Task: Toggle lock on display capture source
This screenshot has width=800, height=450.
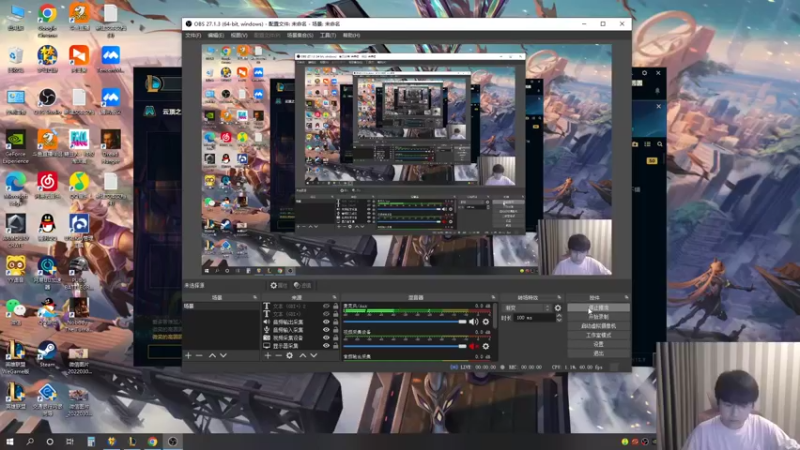Action: [x=336, y=345]
